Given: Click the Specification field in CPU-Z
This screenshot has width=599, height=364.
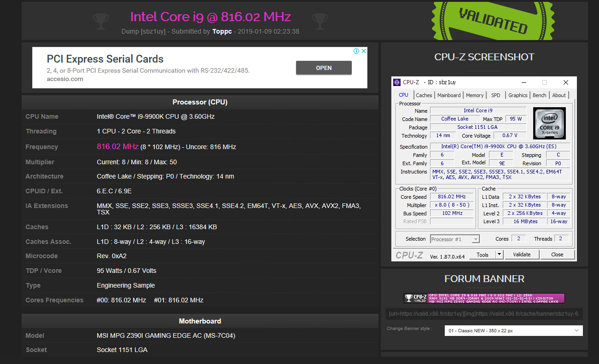Looking at the screenshot, I should 500,146.
